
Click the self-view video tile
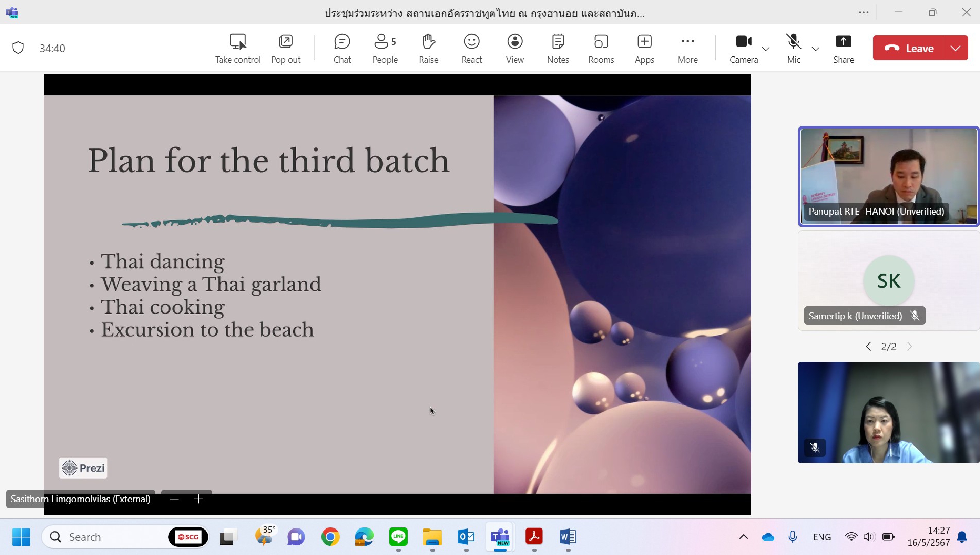click(x=889, y=412)
